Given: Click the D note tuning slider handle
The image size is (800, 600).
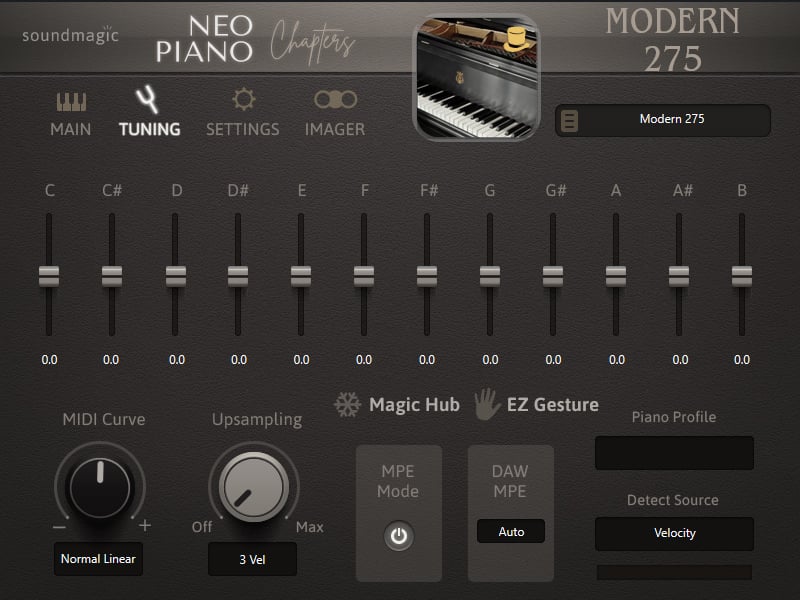Looking at the screenshot, I should pos(176,276).
